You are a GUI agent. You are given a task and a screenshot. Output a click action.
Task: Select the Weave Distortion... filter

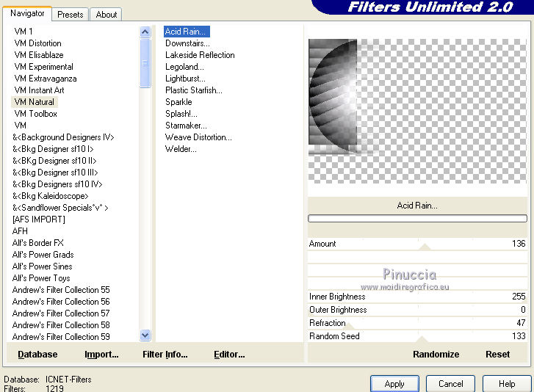tap(198, 137)
